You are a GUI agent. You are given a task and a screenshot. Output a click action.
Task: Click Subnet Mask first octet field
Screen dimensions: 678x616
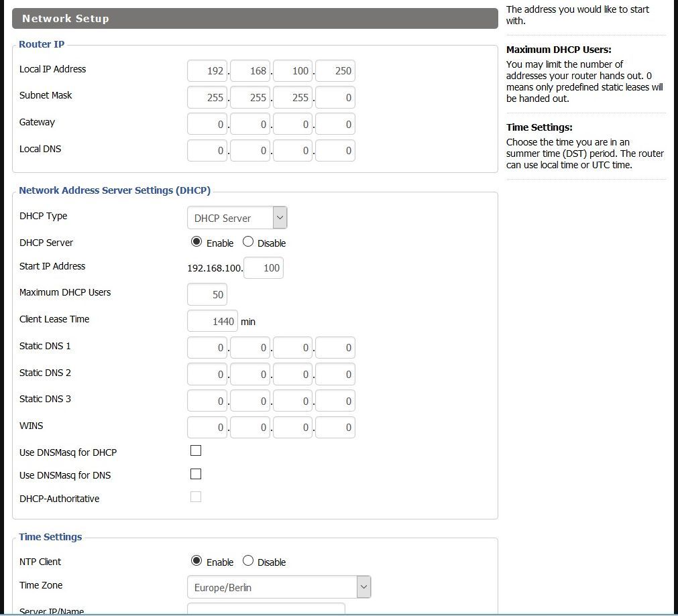207,98
